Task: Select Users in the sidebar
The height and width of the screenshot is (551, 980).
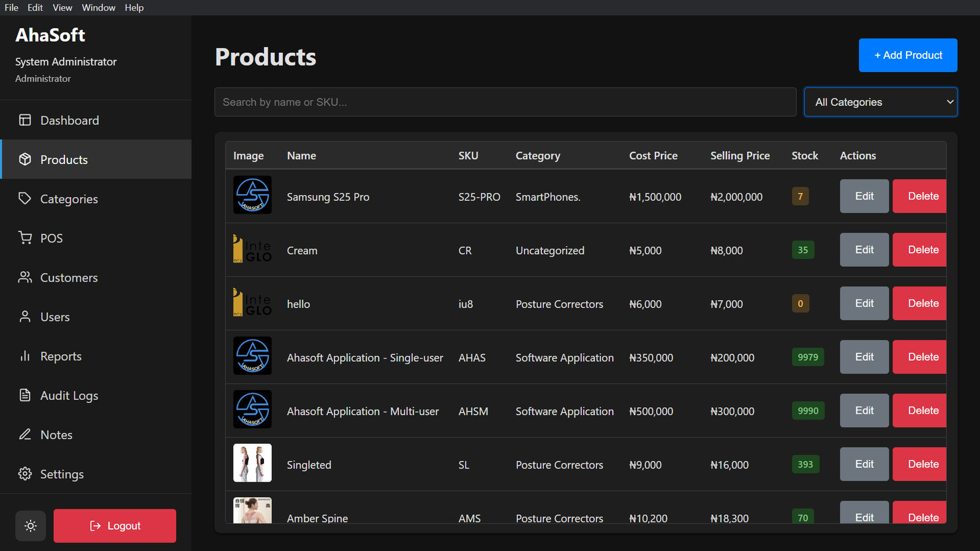Action: 55,317
